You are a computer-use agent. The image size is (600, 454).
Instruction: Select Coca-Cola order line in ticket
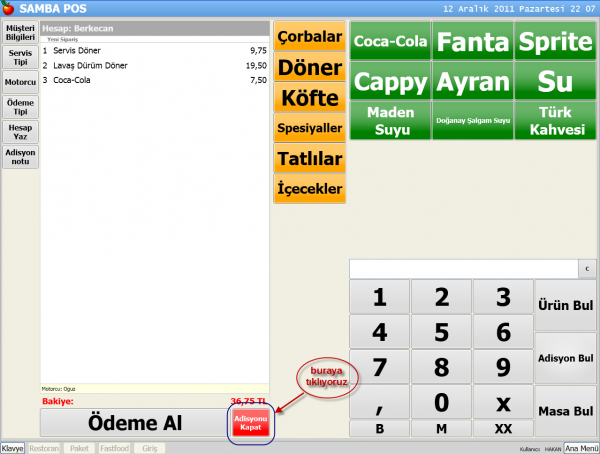click(155, 80)
